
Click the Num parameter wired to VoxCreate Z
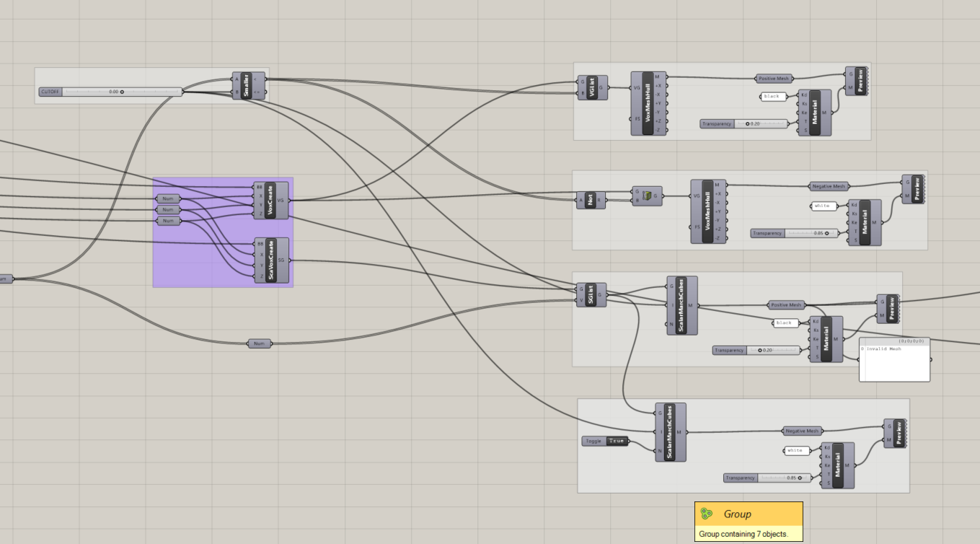click(168, 221)
